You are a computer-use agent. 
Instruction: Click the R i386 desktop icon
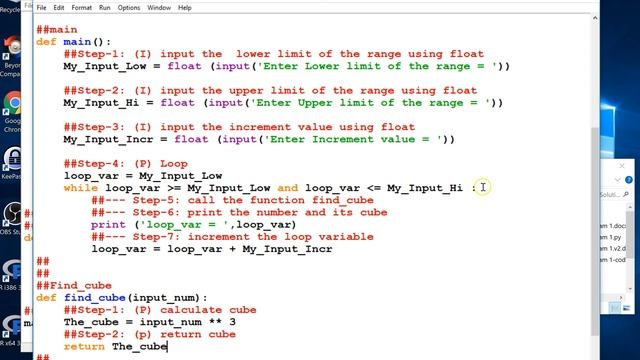pyautogui.click(x=11, y=274)
